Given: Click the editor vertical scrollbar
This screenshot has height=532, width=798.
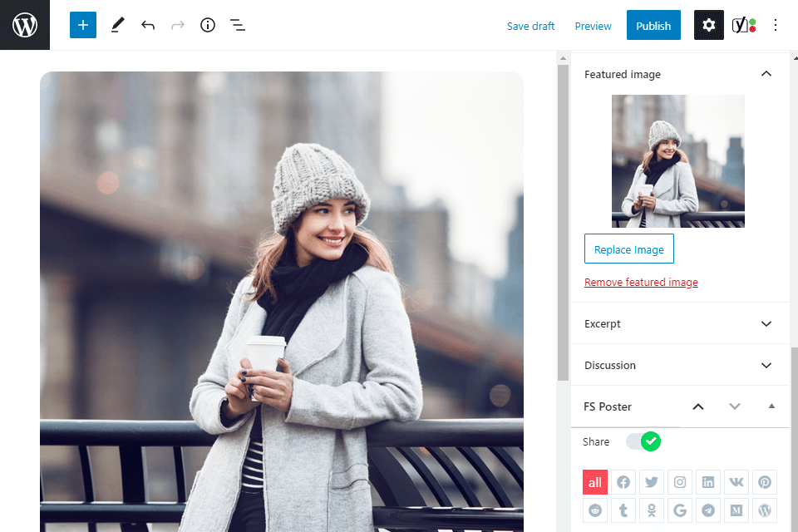Looking at the screenshot, I should 563,222.
